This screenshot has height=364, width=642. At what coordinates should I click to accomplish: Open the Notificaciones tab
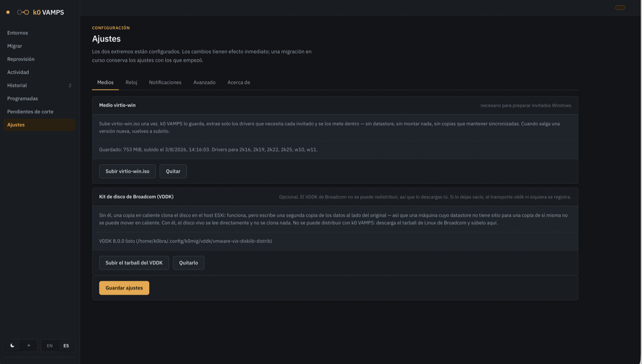coord(165,82)
